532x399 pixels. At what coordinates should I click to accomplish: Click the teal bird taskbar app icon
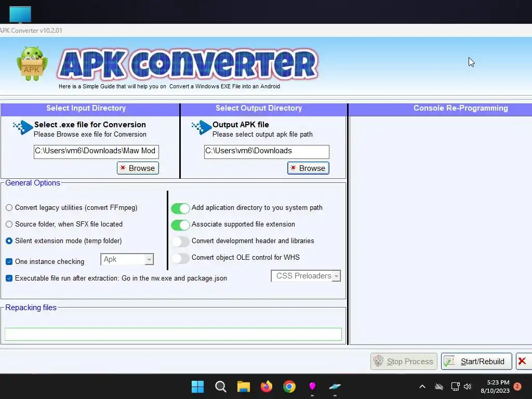click(335, 387)
